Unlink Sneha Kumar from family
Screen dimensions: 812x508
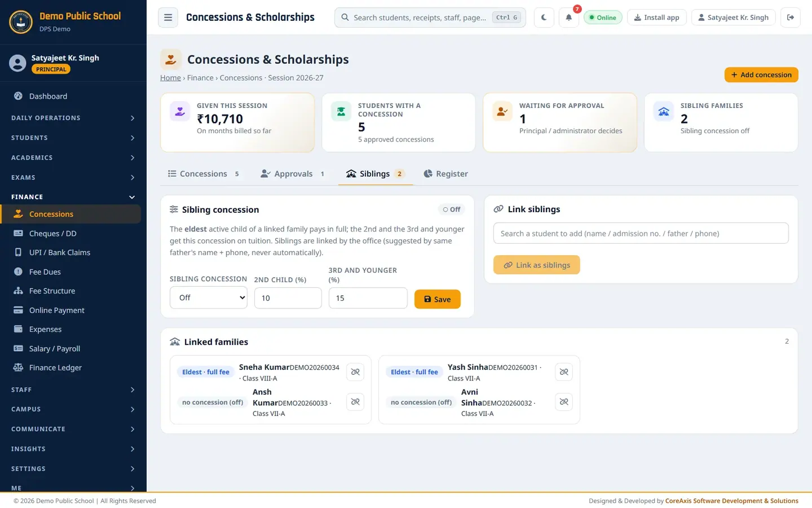coord(355,372)
